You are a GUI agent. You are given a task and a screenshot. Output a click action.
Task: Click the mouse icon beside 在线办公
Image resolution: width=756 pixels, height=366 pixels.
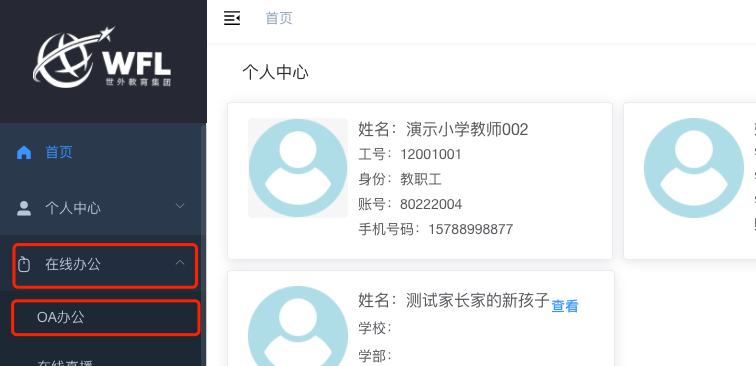24,264
